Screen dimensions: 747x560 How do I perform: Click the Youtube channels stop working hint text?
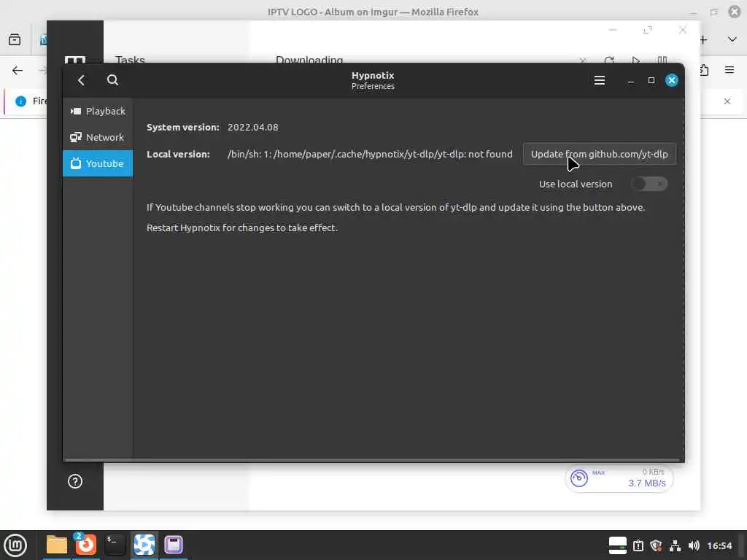click(x=395, y=207)
